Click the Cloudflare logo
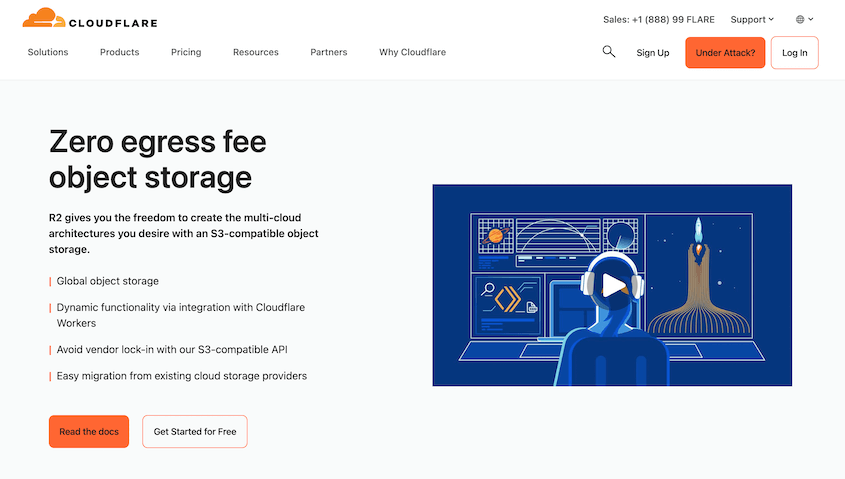The height and width of the screenshot is (479, 845). click(x=90, y=18)
